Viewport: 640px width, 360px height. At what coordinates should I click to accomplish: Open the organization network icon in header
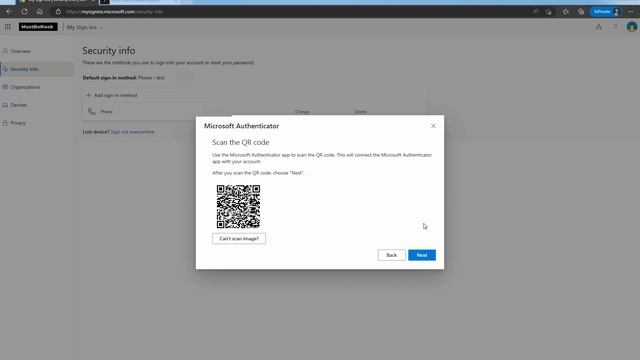[x=598, y=27]
